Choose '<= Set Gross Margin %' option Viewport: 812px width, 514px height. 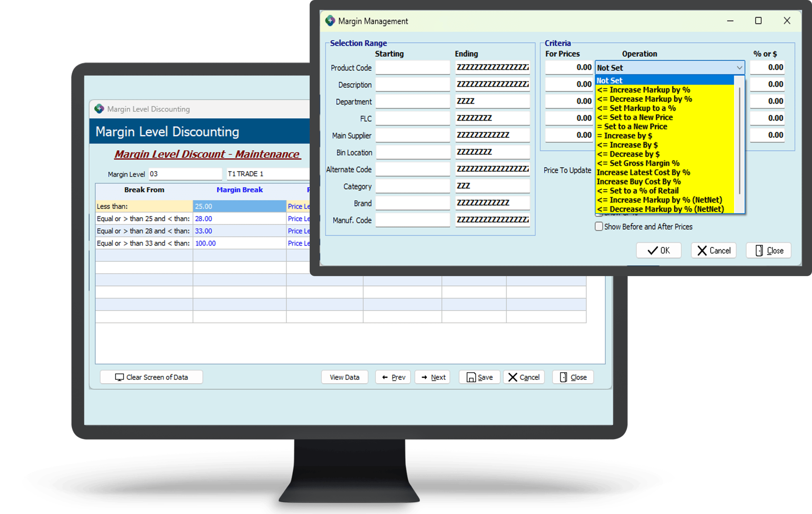665,163
